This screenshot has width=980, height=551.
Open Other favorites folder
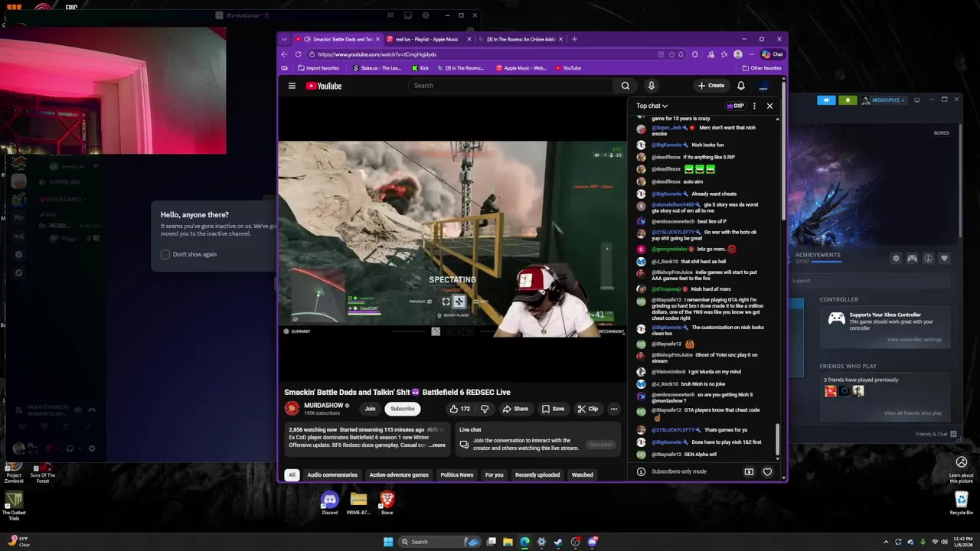tap(761, 68)
